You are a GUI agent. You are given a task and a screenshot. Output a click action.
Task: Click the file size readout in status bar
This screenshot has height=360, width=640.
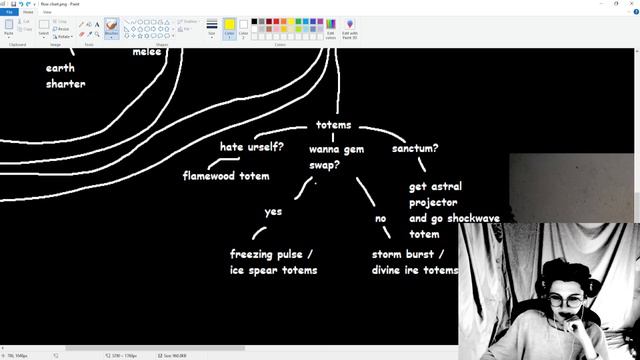[x=172, y=356]
